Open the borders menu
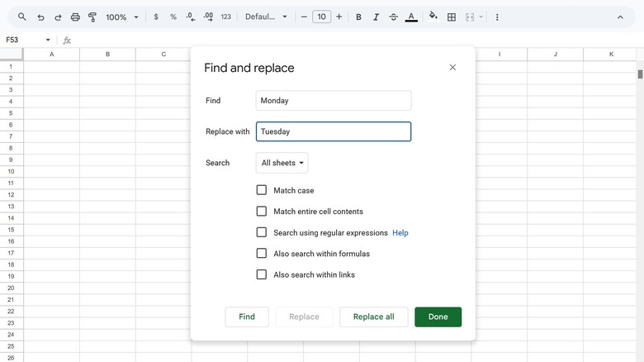Image resolution: width=644 pixels, height=362 pixels. [x=452, y=17]
